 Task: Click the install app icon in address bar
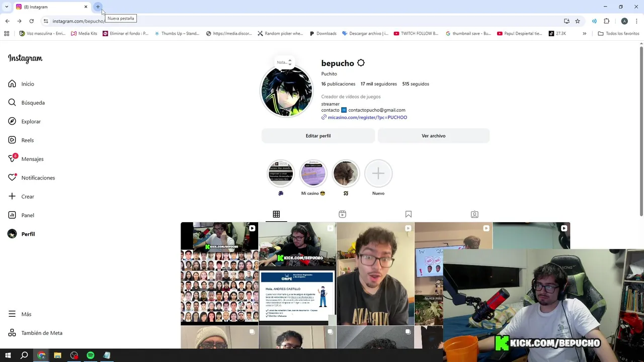tap(567, 21)
